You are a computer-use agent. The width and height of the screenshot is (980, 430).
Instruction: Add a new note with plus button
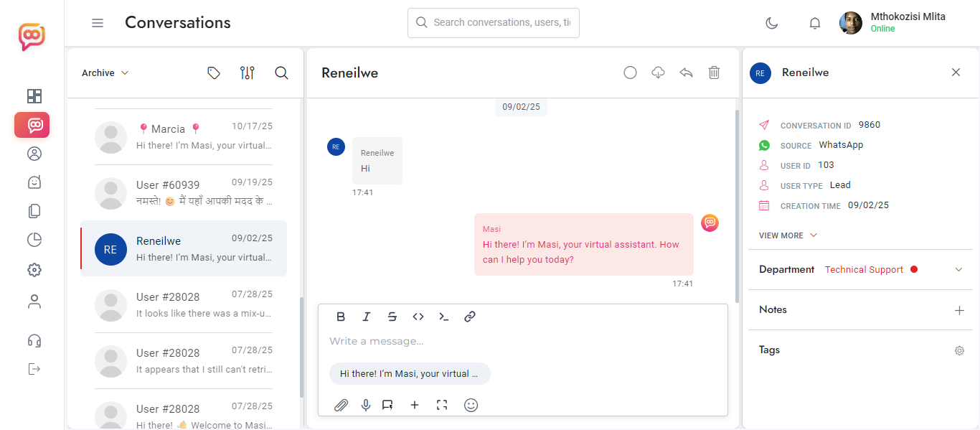(x=959, y=310)
